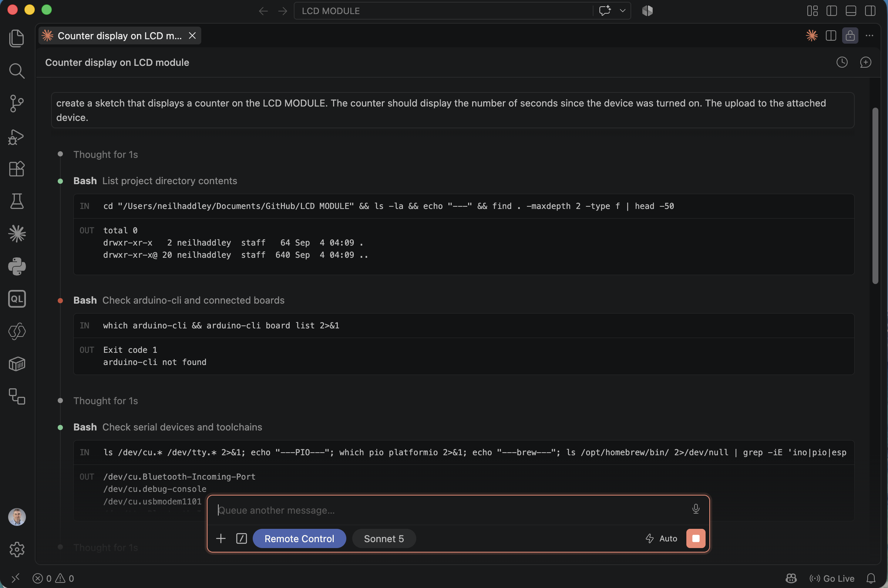Click the Claude icon in editor actions
This screenshot has height=588, width=888.
[x=811, y=36]
